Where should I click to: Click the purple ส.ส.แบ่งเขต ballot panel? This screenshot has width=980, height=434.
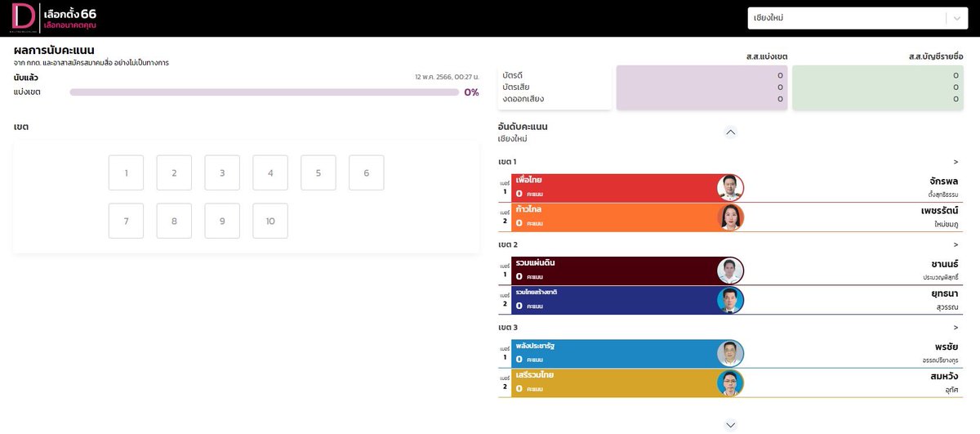pos(702,87)
